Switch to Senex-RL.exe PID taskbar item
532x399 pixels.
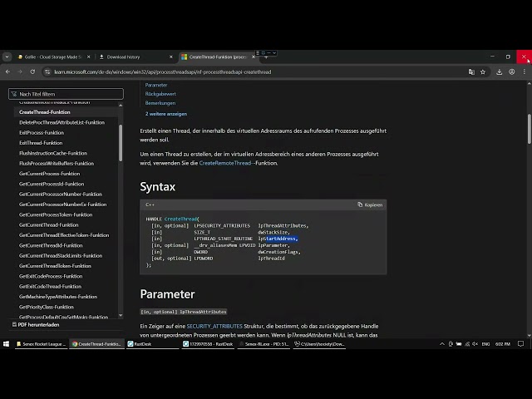click(x=264, y=343)
